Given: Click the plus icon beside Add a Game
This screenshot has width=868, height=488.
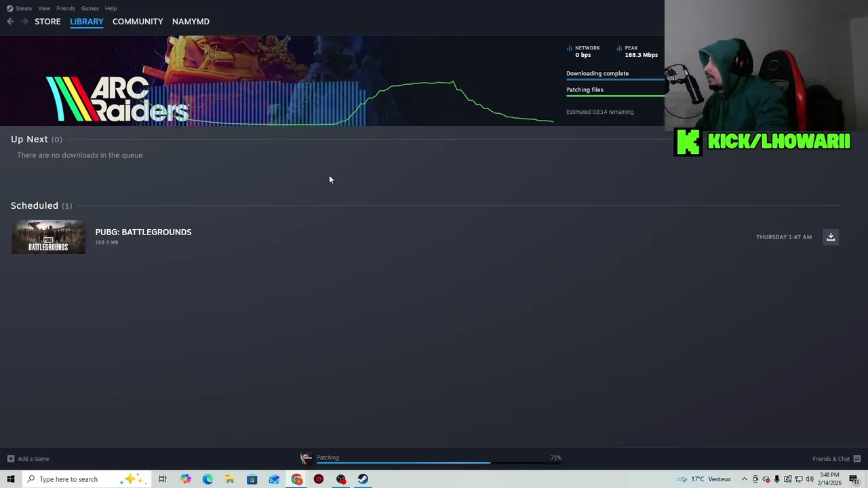Looking at the screenshot, I should point(10,459).
